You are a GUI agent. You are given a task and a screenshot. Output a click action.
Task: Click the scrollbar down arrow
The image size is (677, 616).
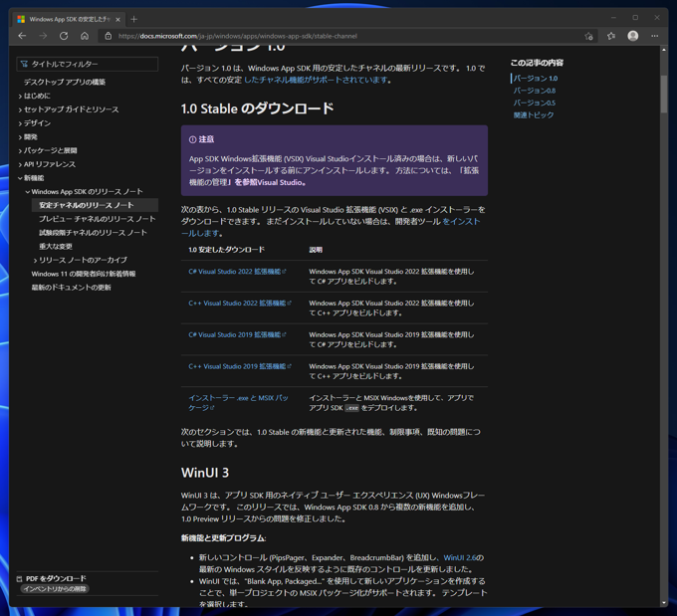point(664,603)
